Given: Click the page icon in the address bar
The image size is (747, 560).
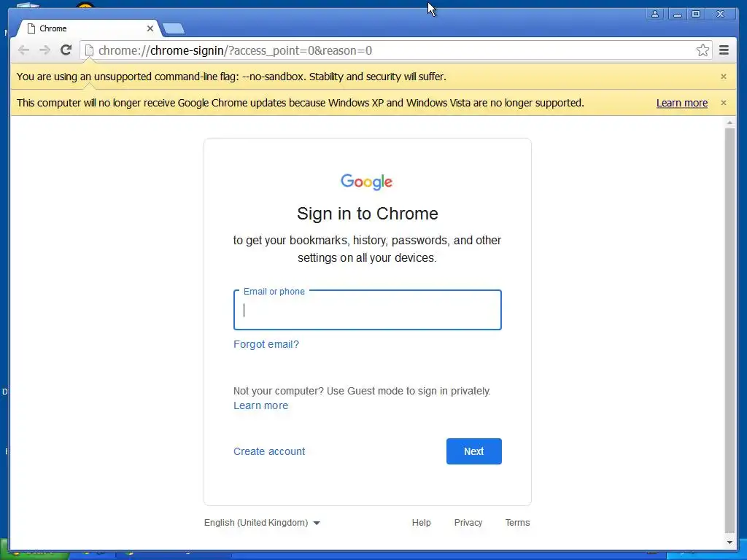Looking at the screenshot, I should 89,50.
